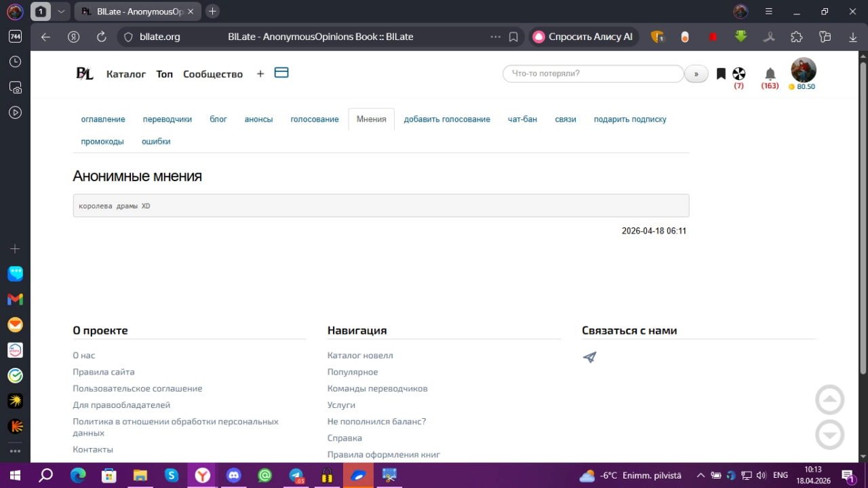Open Discord from the taskbar

[234, 475]
